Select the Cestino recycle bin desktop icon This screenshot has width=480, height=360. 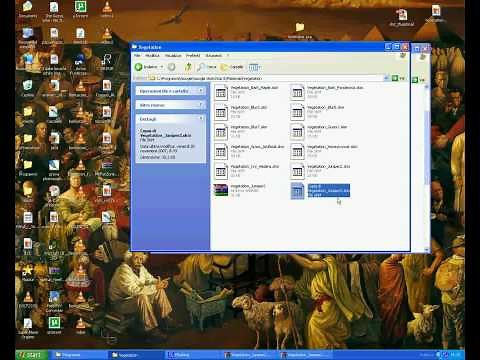(27, 88)
